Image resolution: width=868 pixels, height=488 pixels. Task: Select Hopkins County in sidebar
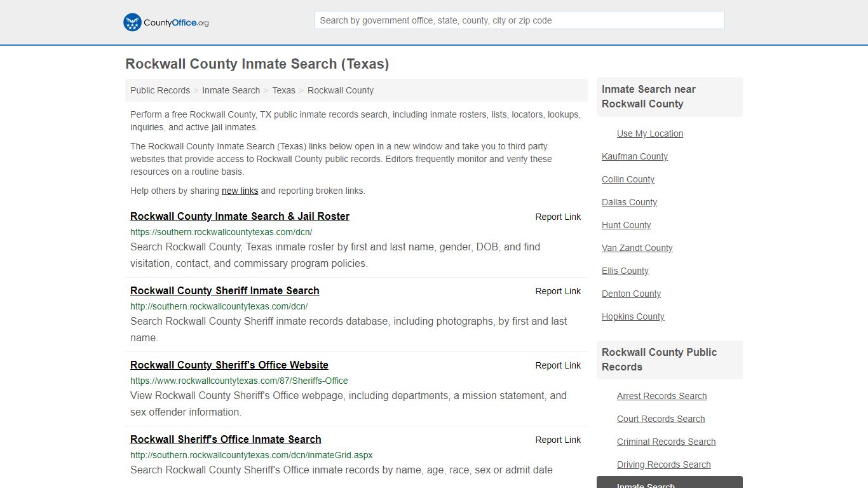633,316
